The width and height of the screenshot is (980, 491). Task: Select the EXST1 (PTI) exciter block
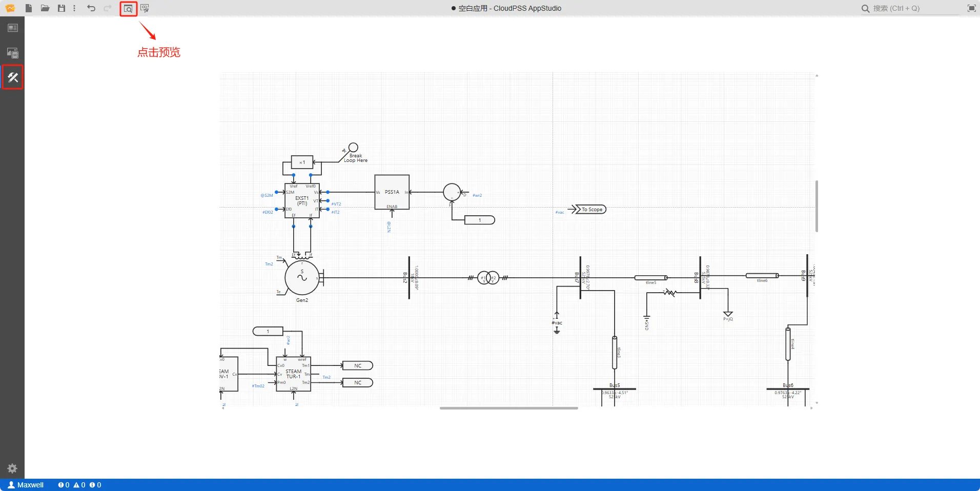coord(302,200)
